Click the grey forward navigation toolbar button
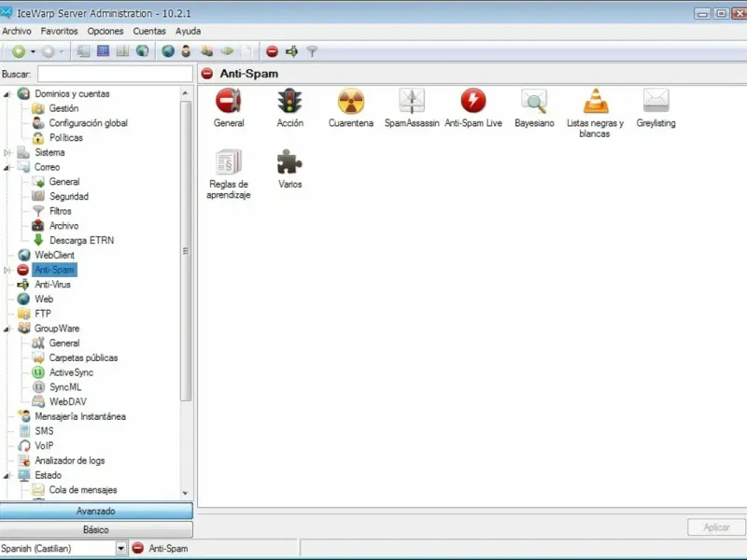This screenshot has width=747, height=560. [49, 51]
